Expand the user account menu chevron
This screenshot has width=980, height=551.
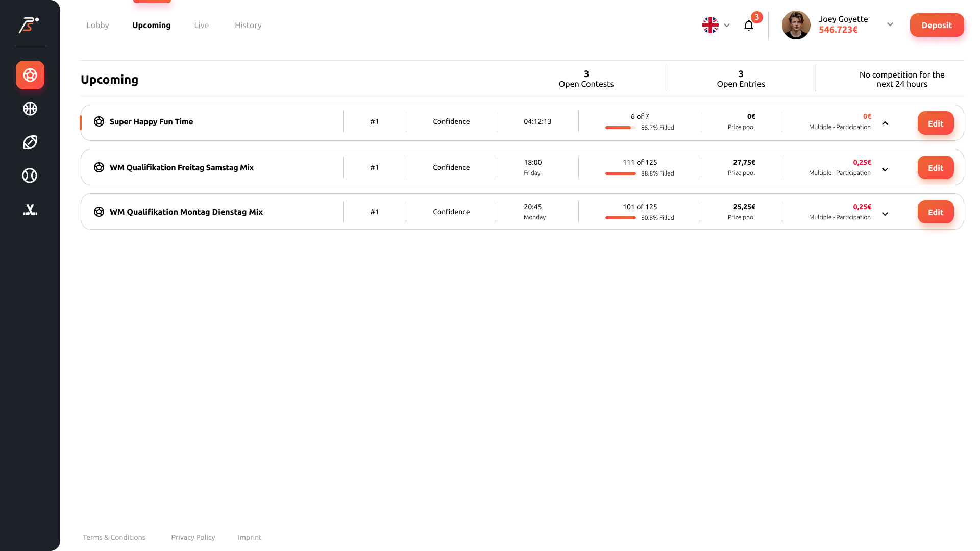tap(890, 24)
